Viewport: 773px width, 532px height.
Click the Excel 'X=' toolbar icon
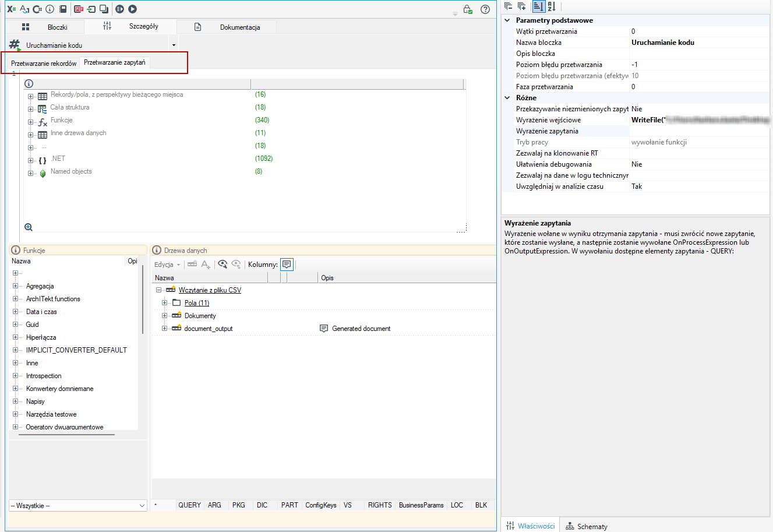12,9
